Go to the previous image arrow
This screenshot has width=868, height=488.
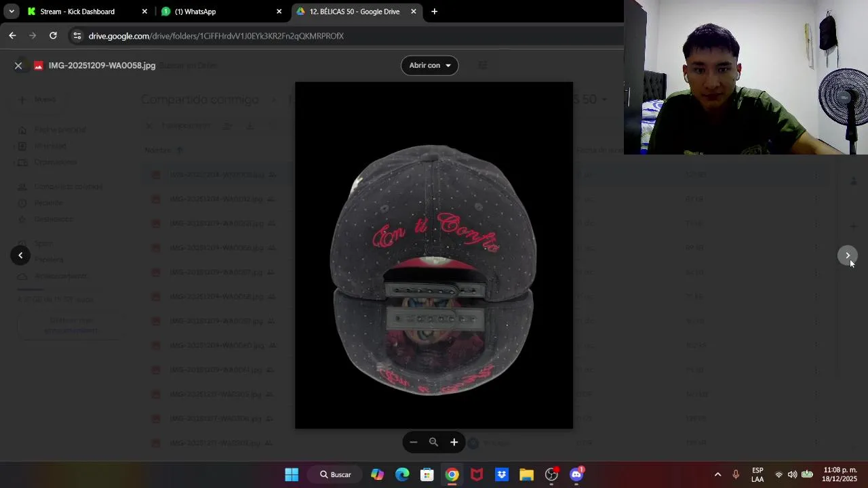[x=20, y=256]
